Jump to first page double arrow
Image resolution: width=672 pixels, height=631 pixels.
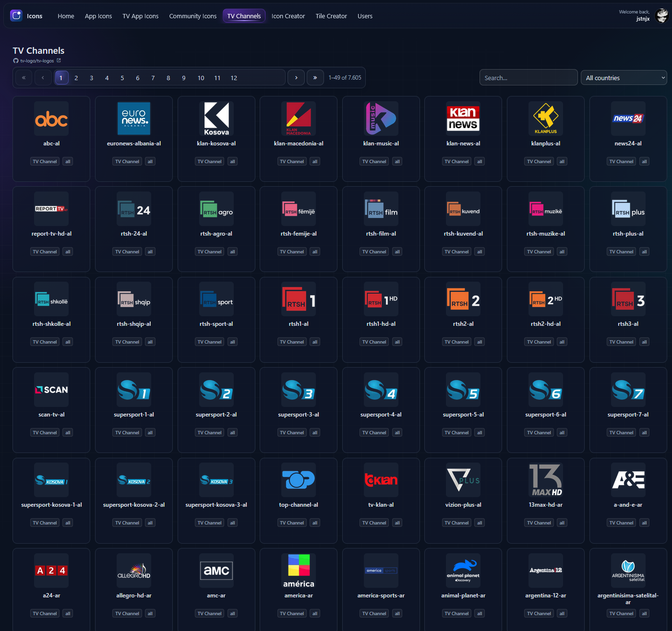click(24, 78)
